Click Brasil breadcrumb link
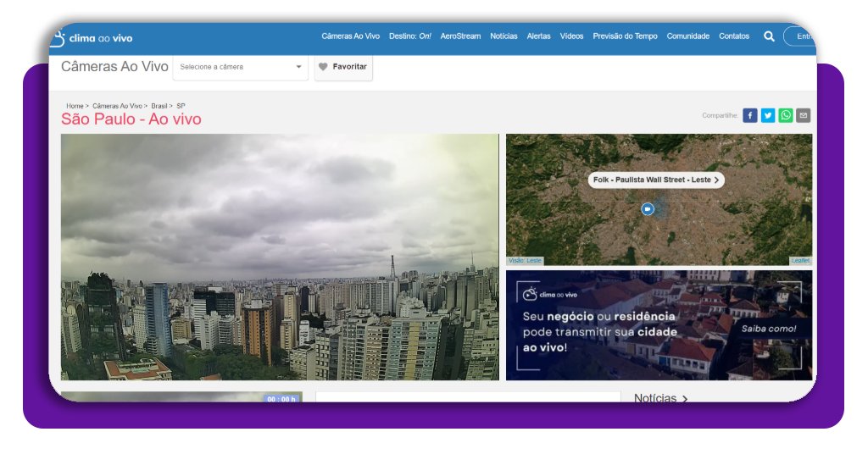Image resolution: width=868 pixels, height=454 pixels. tap(159, 106)
